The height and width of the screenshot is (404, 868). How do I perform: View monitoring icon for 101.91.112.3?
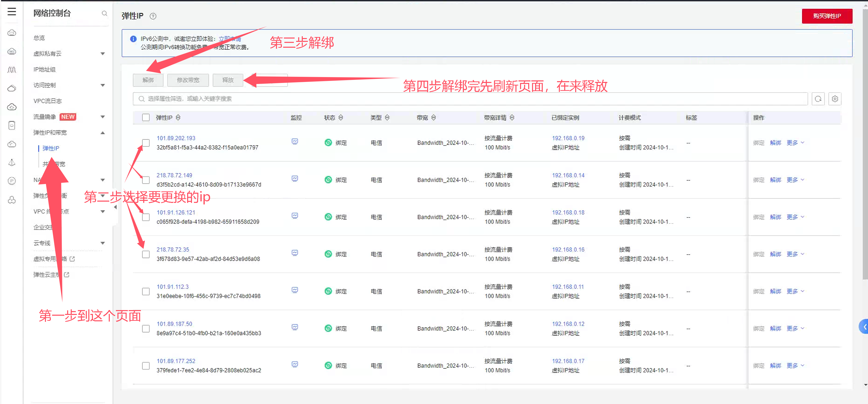coord(295,290)
